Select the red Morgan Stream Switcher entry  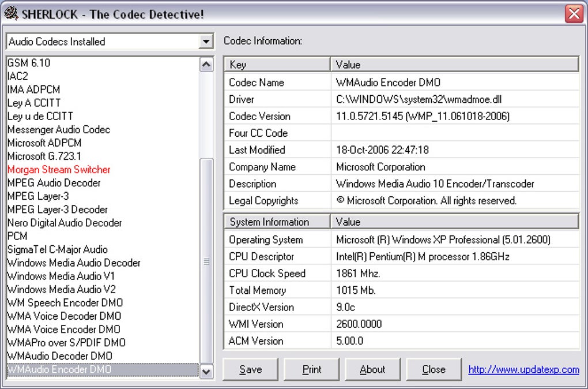pos(59,169)
